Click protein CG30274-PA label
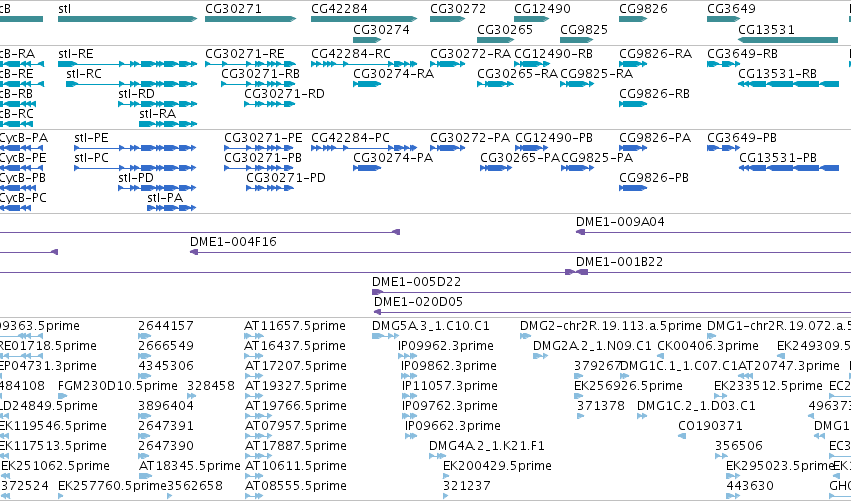 (x=393, y=158)
